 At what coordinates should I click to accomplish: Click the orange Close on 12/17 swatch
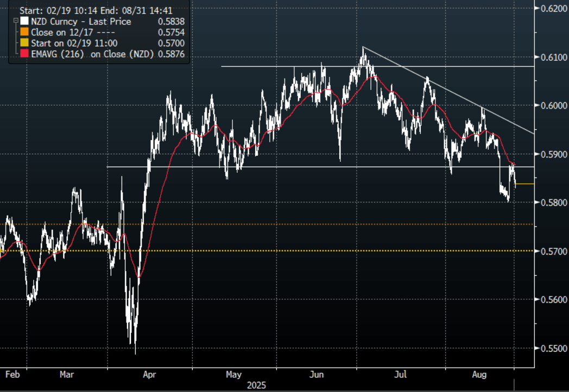[x=24, y=33]
